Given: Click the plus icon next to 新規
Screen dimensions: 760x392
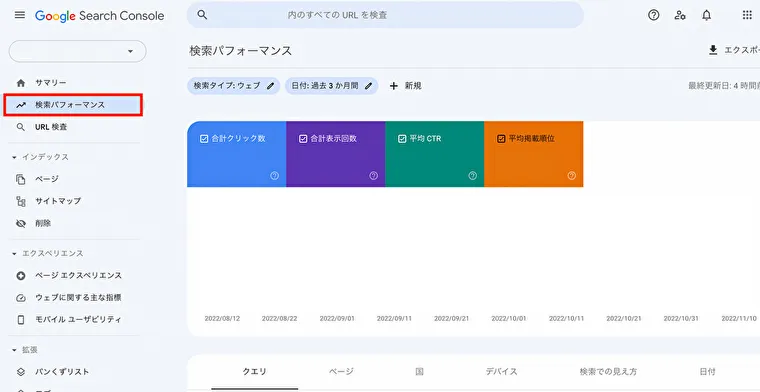Looking at the screenshot, I should [394, 86].
